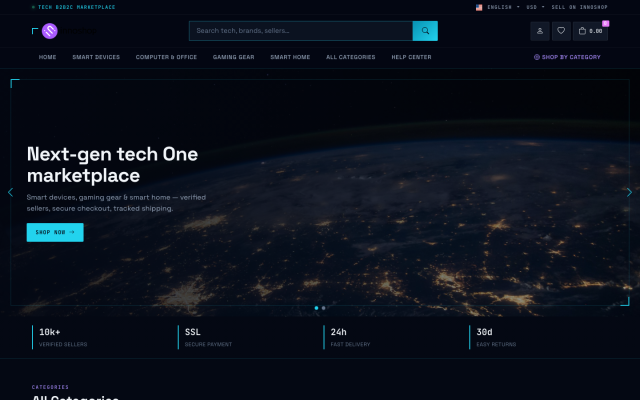Click the Categories section label

point(50,387)
